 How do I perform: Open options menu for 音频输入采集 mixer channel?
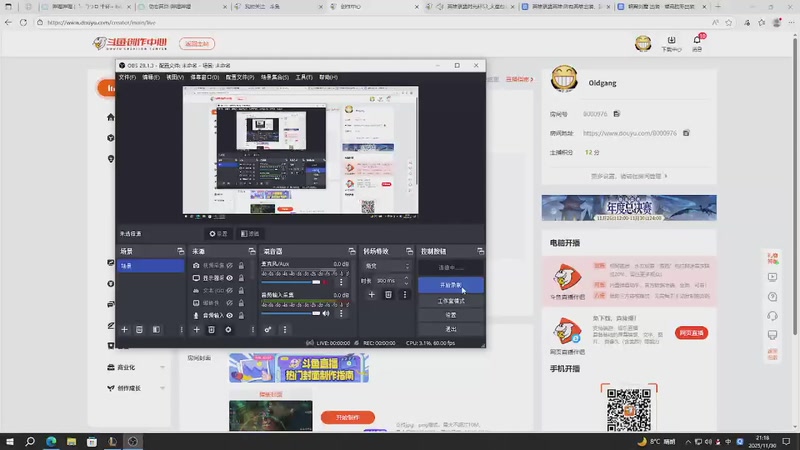(x=341, y=313)
